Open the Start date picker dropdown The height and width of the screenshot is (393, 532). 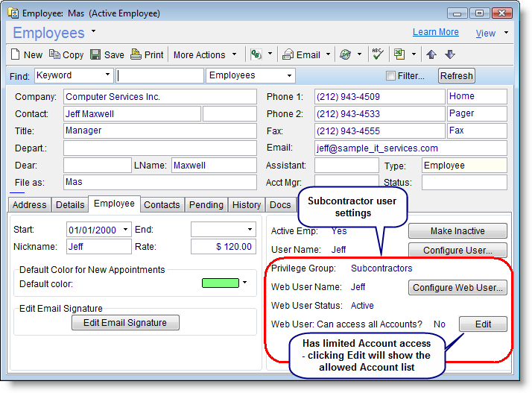pos(125,230)
